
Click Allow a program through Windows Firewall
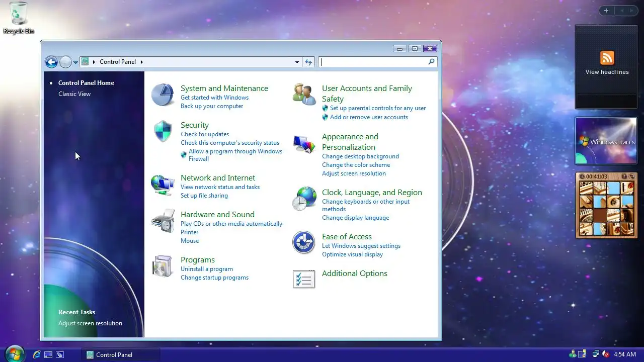coord(235,155)
